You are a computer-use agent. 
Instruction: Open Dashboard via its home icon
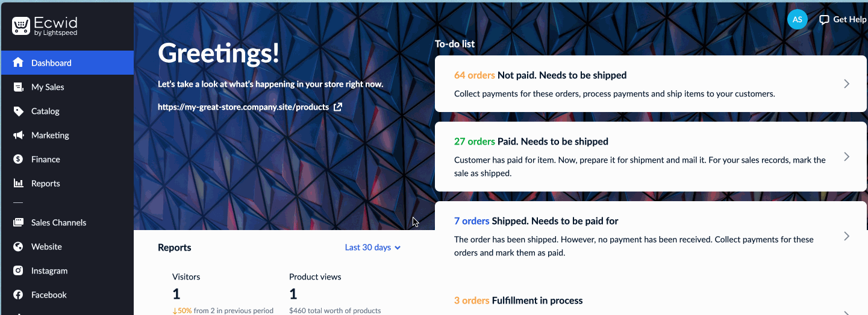pyautogui.click(x=18, y=63)
